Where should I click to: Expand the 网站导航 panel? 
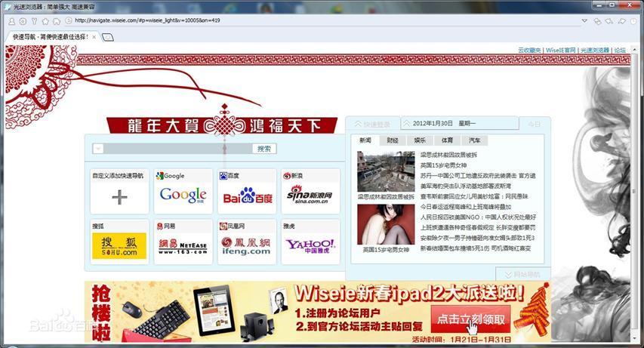[x=523, y=274]
